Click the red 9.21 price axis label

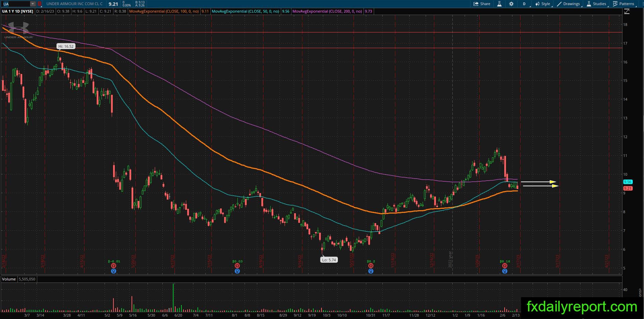click(x=628, y=188)
